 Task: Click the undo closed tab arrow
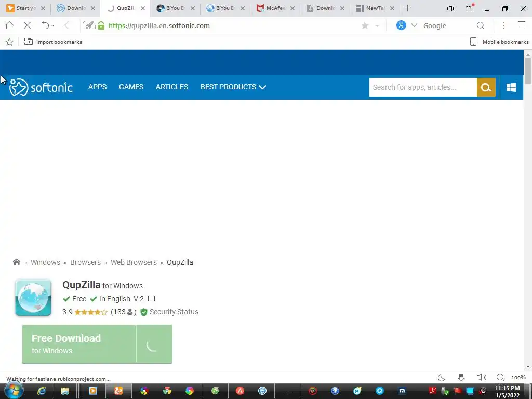click(45, 25)
